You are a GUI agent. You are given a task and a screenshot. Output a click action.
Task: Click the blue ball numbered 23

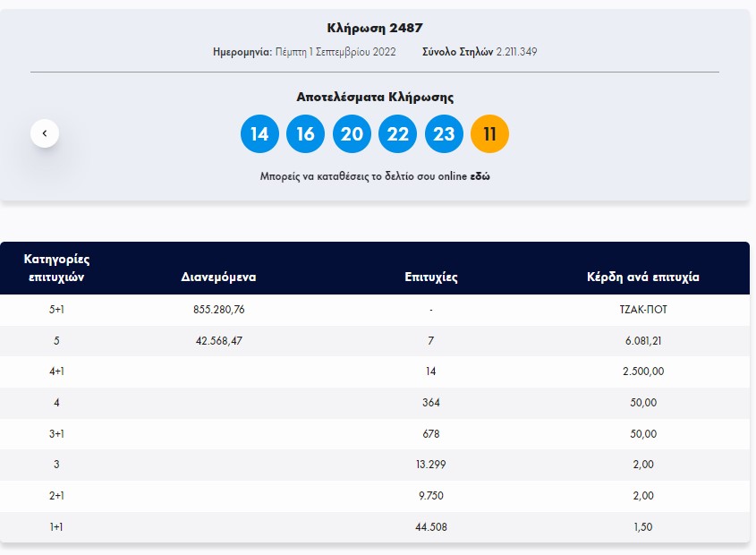click(444, 134)
